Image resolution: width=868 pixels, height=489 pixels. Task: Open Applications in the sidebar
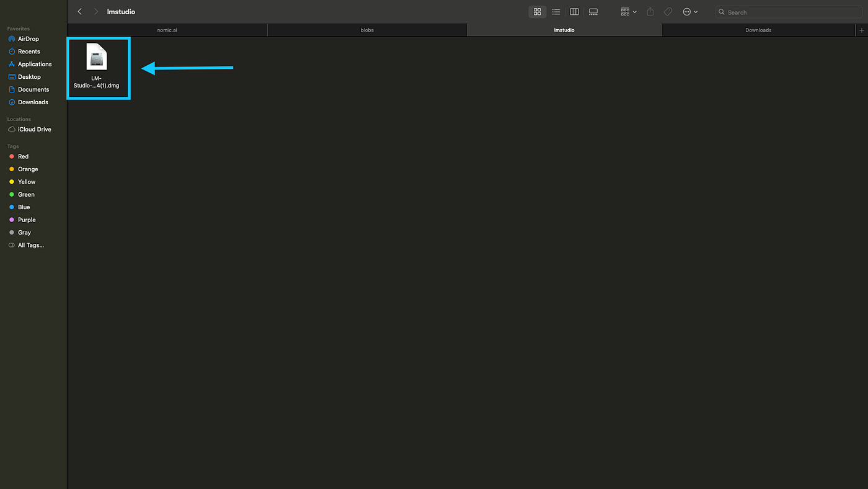click(33, 64)
